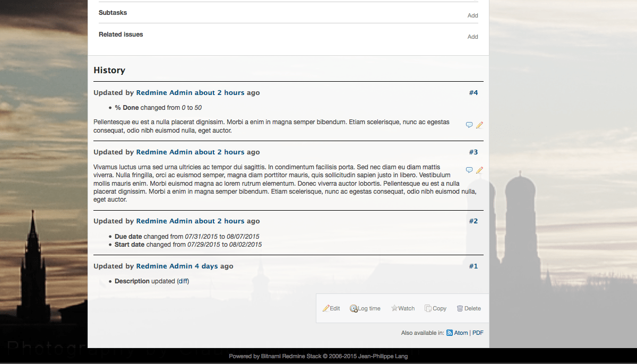Click the Atom feed icon
This screenshot has width=637, height=364.
(449, 333)
